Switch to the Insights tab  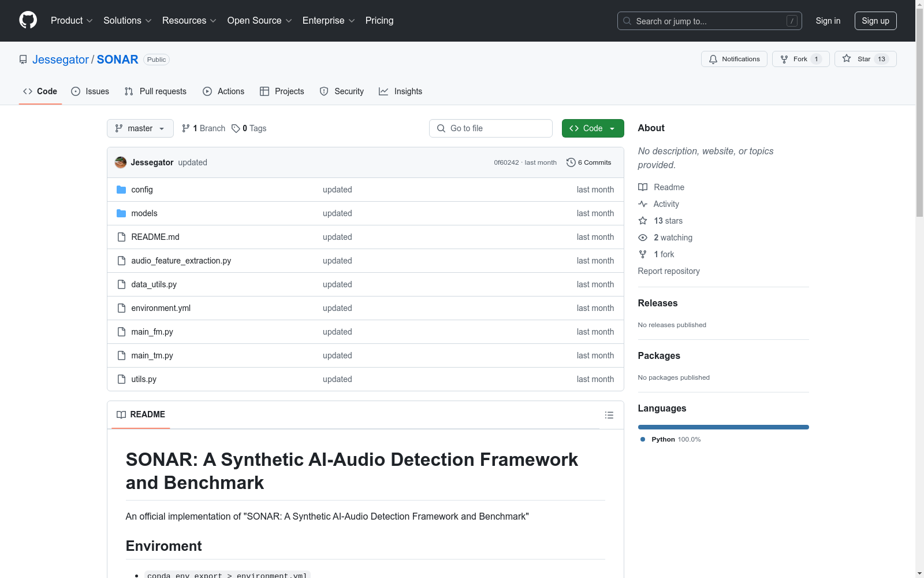[400, 91]
